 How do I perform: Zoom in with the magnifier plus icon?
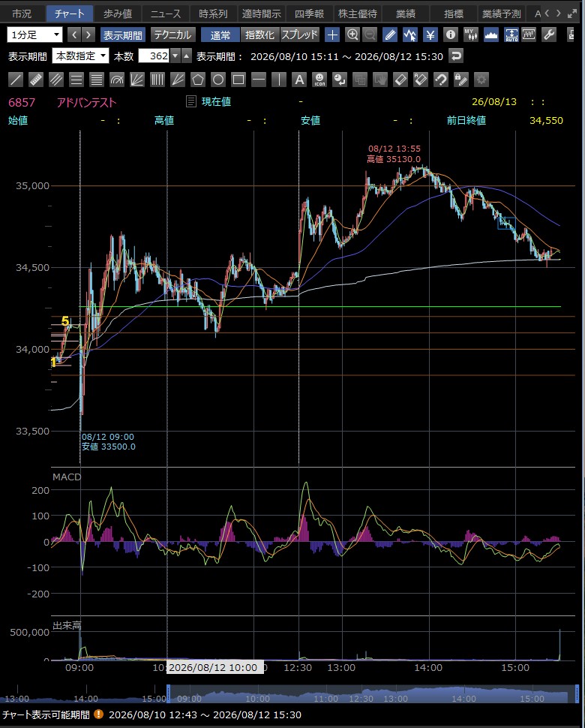[x=352, y=35]
